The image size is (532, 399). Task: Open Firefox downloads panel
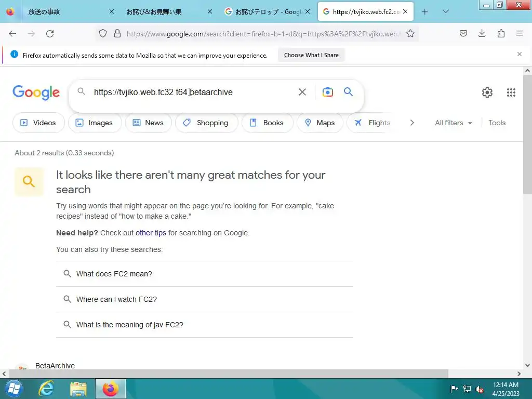click(x=482, y=33)
